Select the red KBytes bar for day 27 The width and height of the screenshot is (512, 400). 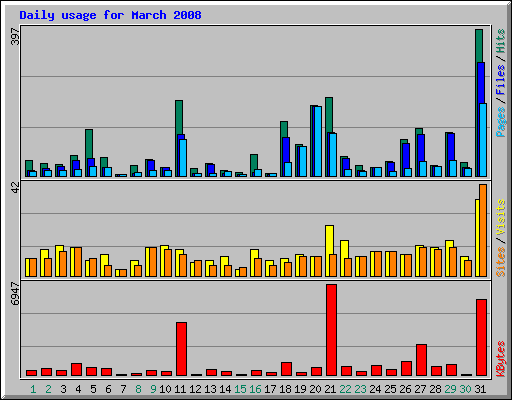pos(421,360)
